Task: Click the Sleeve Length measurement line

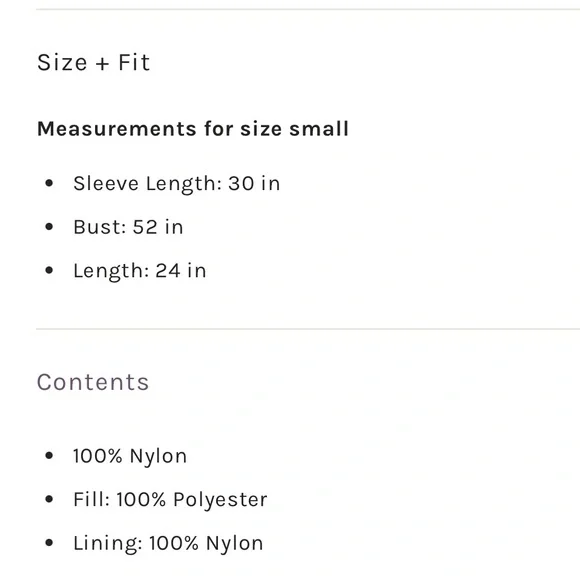Action: pyautogui.click(x=176, y=184)
